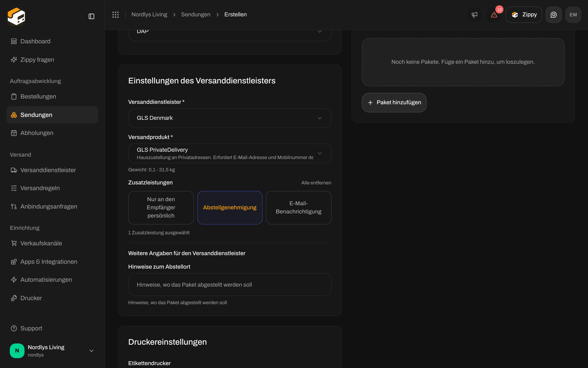Click the app logo in sidebar
The width and height of the screenshot is (588, 368).
click(x=16, y=16)
